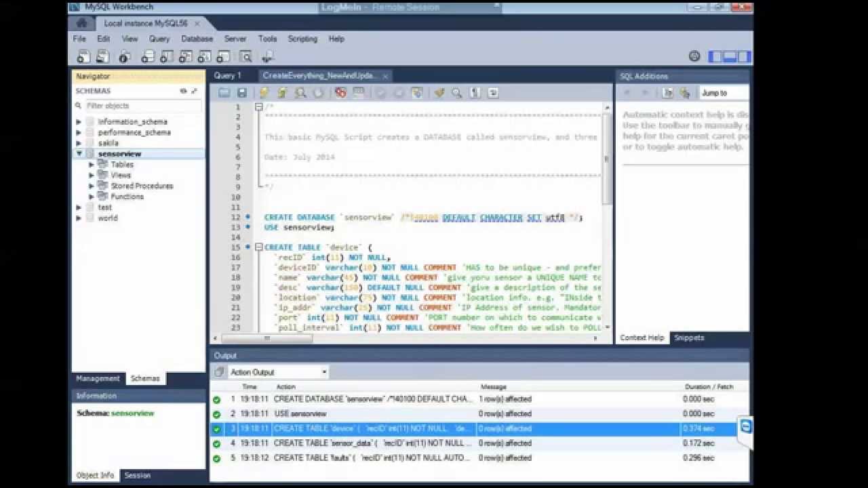868x488 pixels.
Task: Switch to the Management tab
Action: coord(98,379)
